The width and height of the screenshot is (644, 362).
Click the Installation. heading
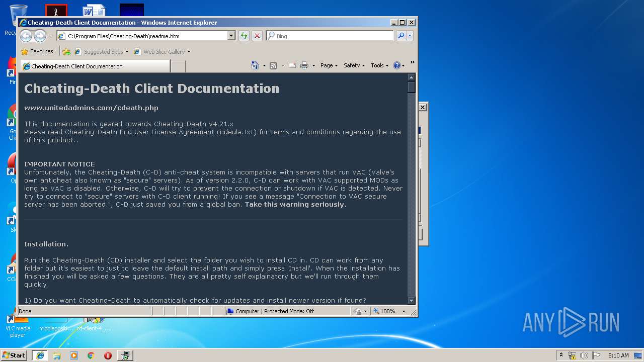click(46, 244)
